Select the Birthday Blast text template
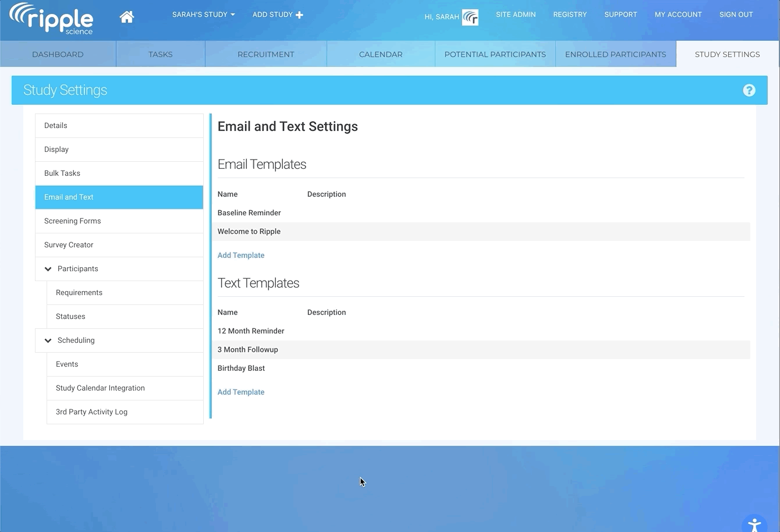 241,368
